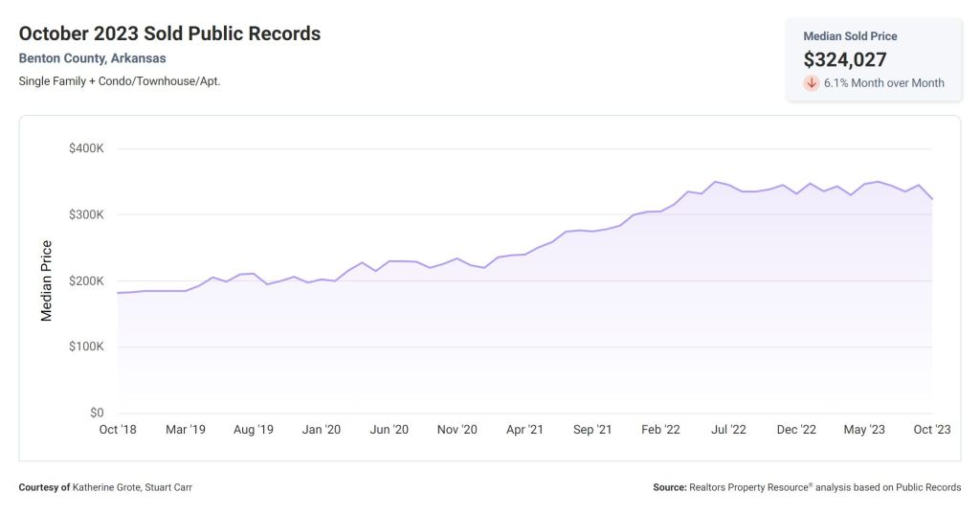The height and width of the screenshot is (514, 980).
Task: Select the Aug '19 x-axis label
Action: click(253, 430)
